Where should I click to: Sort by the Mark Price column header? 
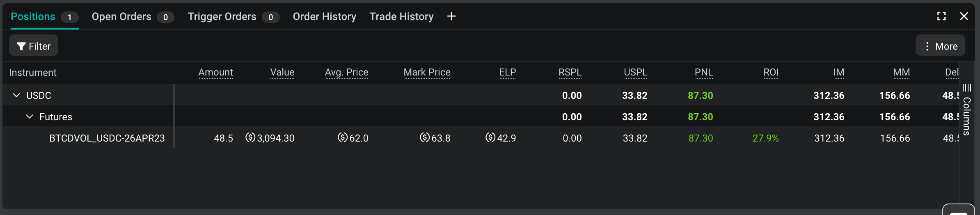(x=427, y=73)
